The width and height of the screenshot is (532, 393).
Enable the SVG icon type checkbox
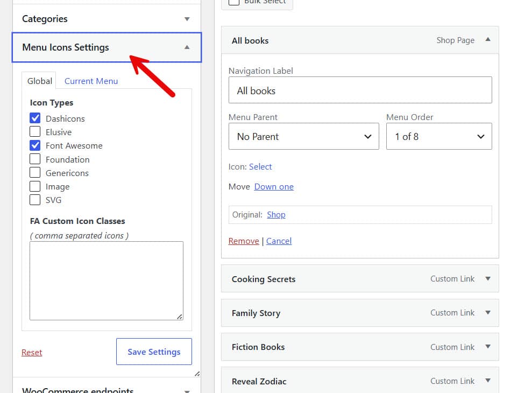click(35, 200)
